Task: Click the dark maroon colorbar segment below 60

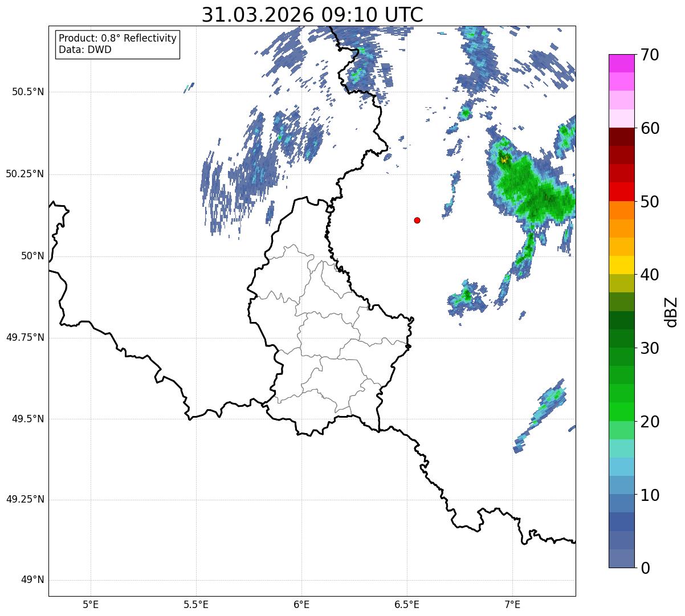Action: (621, 137)
